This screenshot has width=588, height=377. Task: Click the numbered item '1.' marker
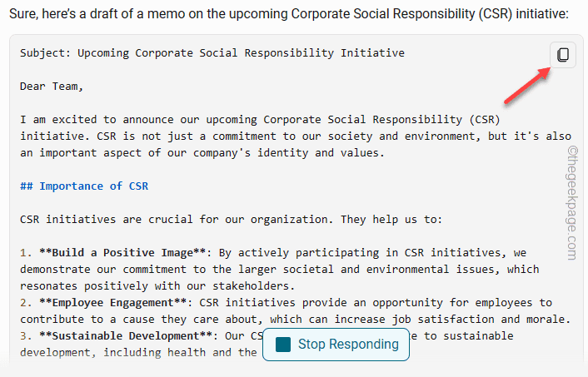click(27, 252)
